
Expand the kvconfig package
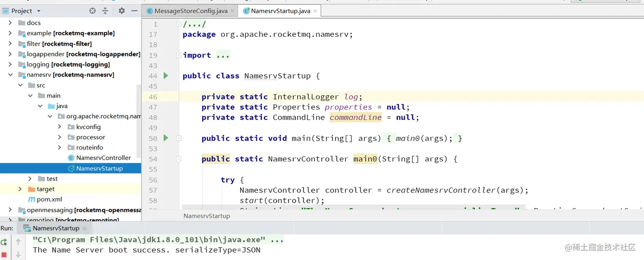tap(60, 127)
